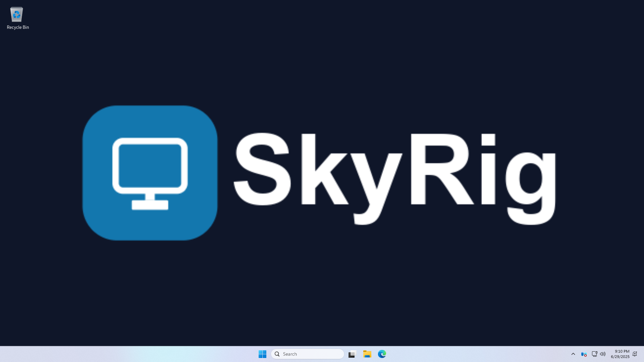Open network settings from the tray icon
Viewport: 644px width, 362px height.
click(594, 354)
